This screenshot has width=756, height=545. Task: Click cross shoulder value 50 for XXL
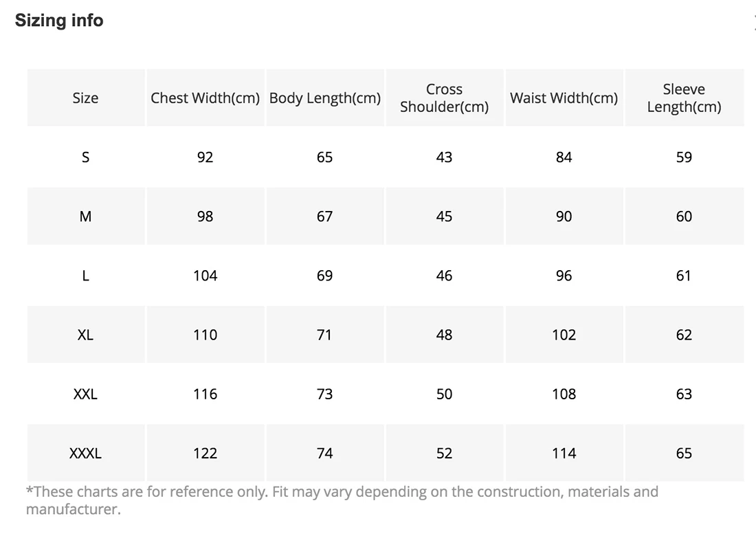[x=444, y=394]
